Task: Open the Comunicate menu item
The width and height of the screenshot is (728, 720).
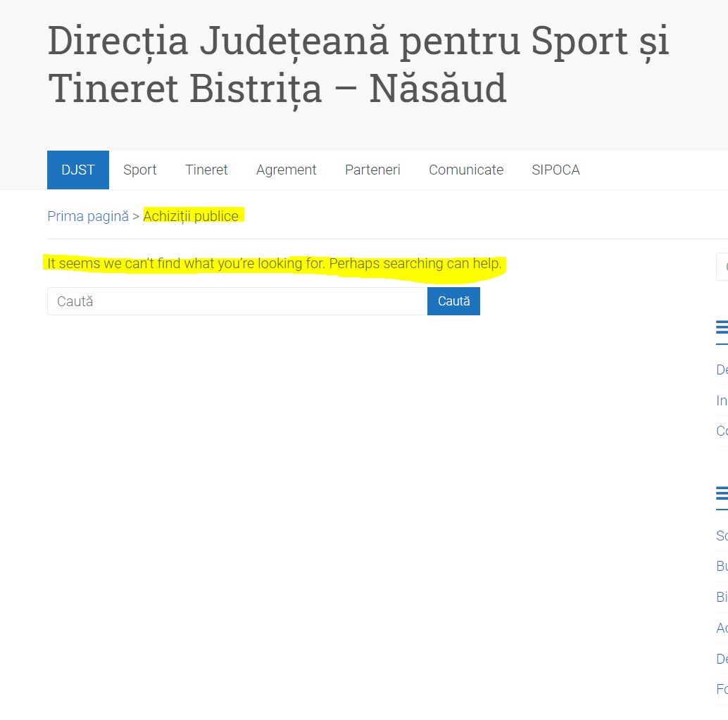Action: tap(466, 170)
